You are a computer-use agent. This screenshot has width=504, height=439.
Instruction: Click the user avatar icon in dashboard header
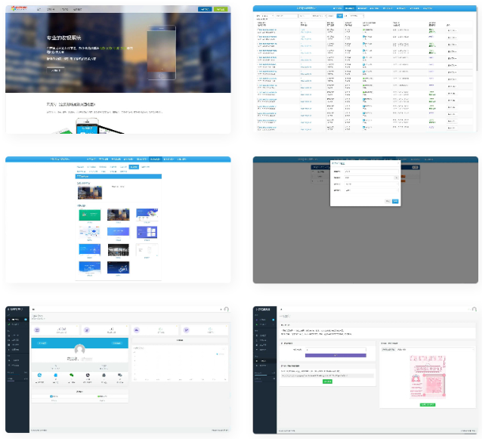point(226,309)
